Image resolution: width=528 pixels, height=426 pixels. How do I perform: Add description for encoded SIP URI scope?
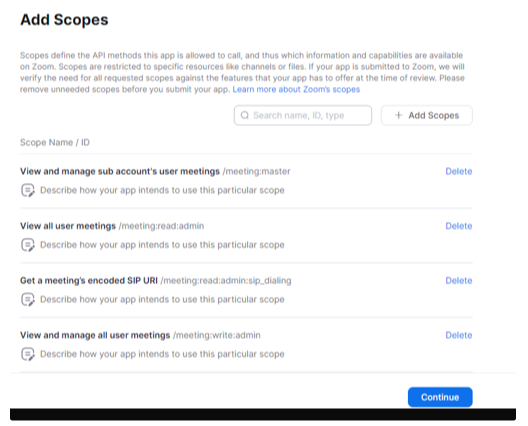click(x=162, y=299)
